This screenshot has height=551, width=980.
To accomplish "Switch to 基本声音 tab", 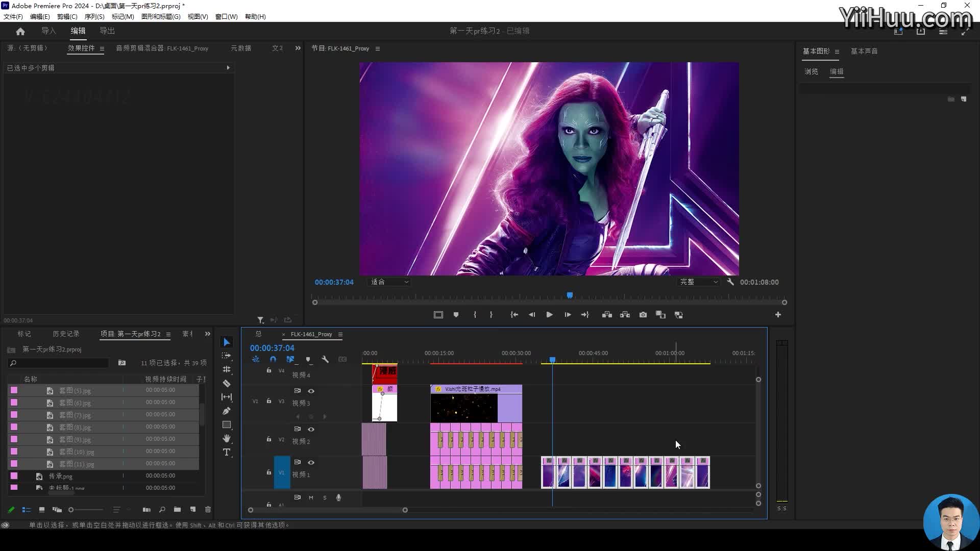I will pos(864,51).
